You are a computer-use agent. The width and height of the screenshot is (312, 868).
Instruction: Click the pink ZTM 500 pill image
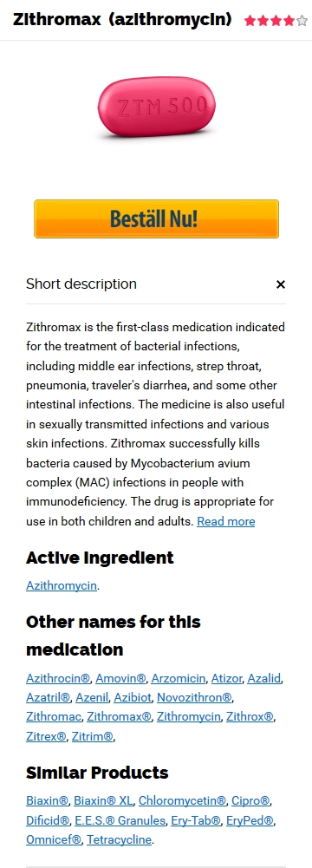coord(157,108)
